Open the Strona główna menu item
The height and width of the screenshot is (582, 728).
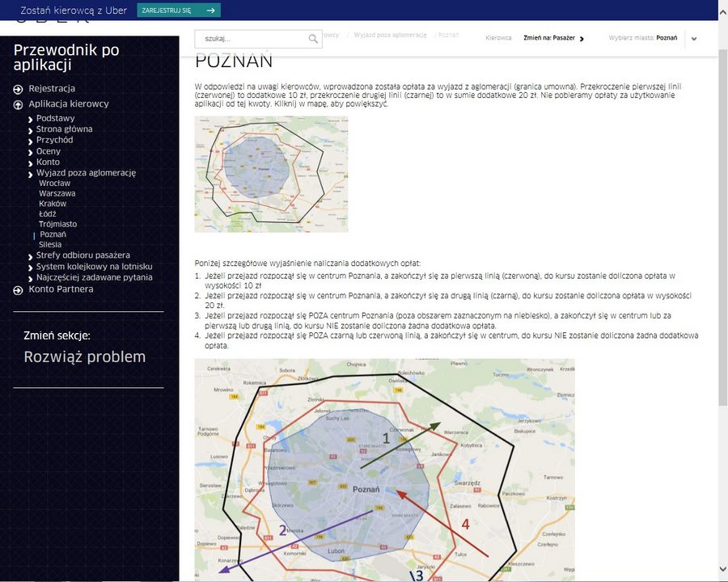coord(64,129)
